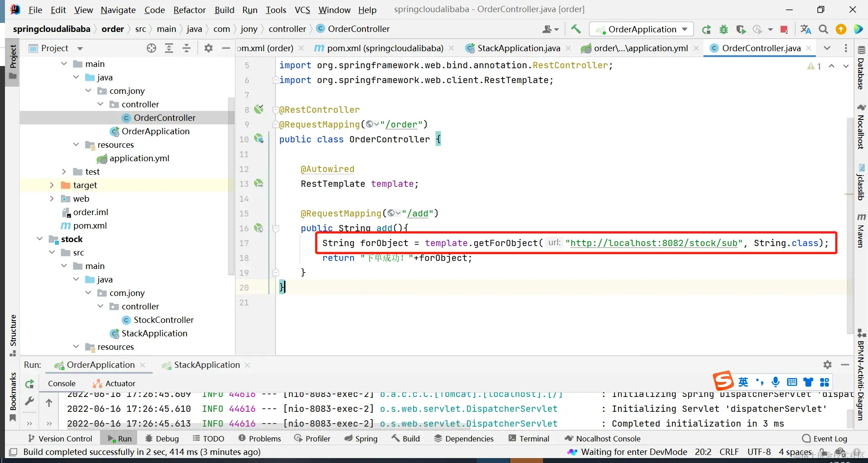Viewport: 868px width, 463px height.
Task: Hide the Project panel with minus icon
Action: 226,48
